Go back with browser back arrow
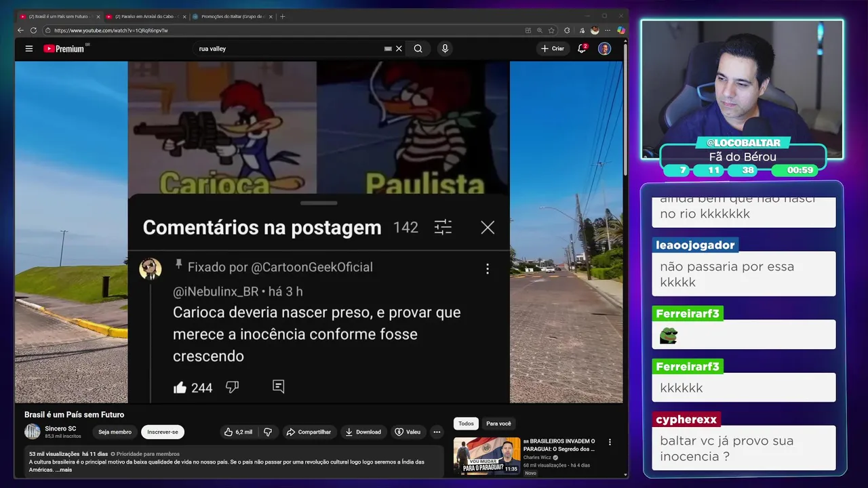 coord(20,30)
